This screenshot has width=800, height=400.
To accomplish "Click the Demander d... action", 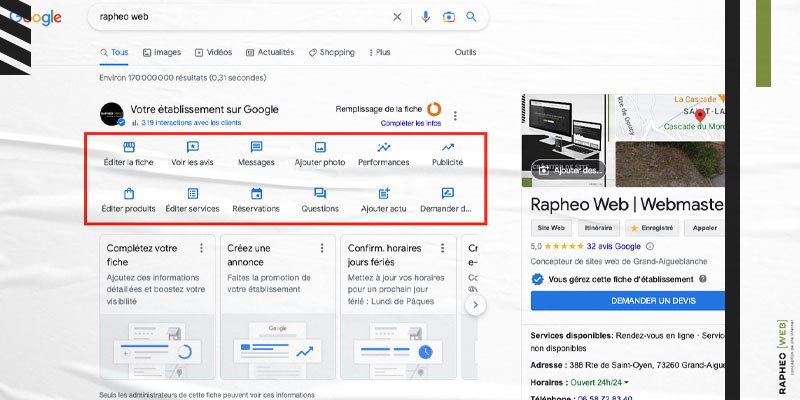I will coord(446,201).
